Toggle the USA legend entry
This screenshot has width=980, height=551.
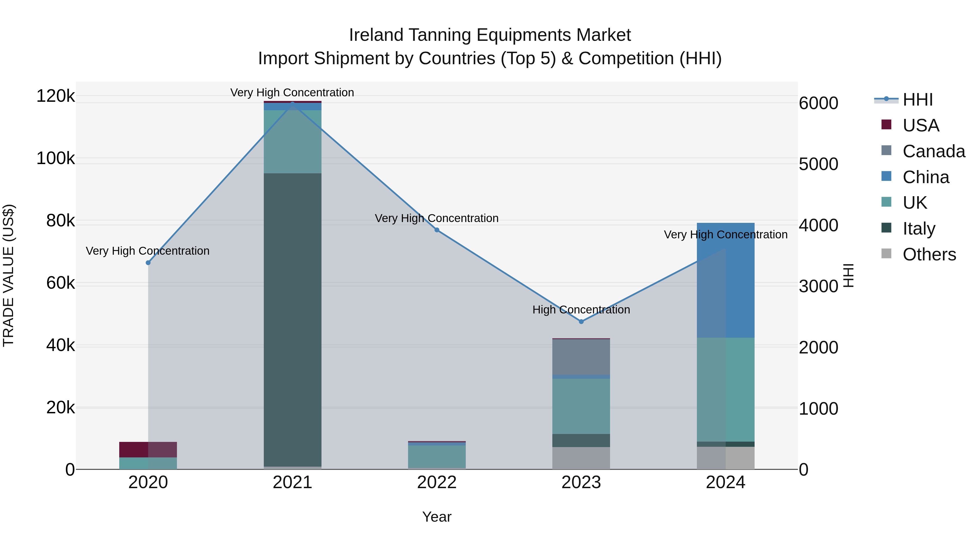point(910,125)
